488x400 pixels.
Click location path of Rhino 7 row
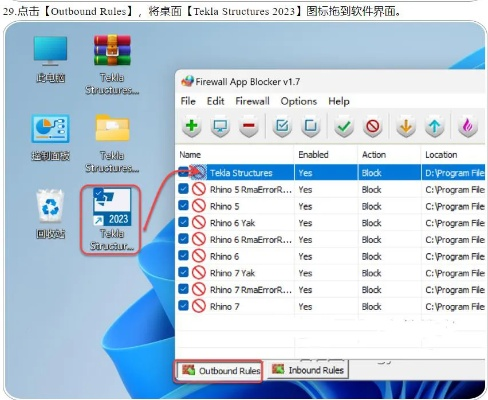(455, 306)
